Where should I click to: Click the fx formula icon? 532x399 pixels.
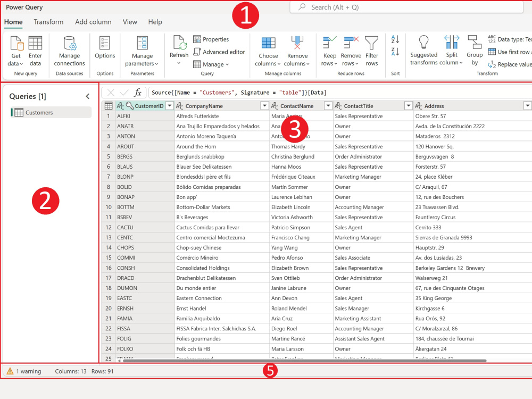coord(138,92)
